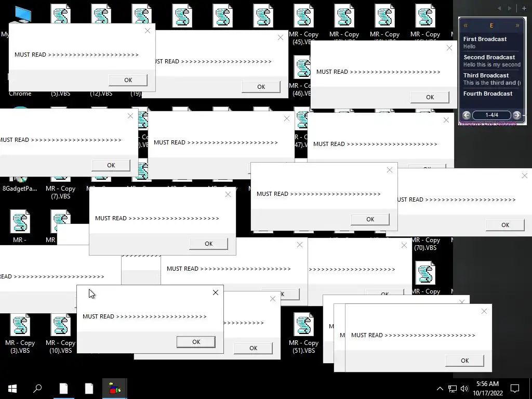This screenshot has height=399, width=532.
Task: Go to next feed with gadget's » arrow
Action: pos(517,26)
